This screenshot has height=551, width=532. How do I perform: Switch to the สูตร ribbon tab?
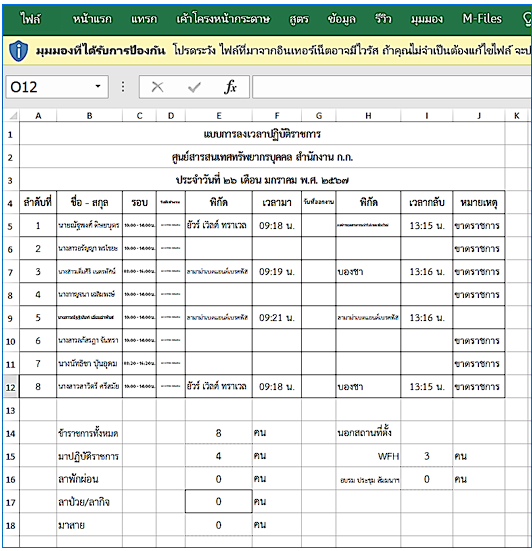[x=299, y=19]
